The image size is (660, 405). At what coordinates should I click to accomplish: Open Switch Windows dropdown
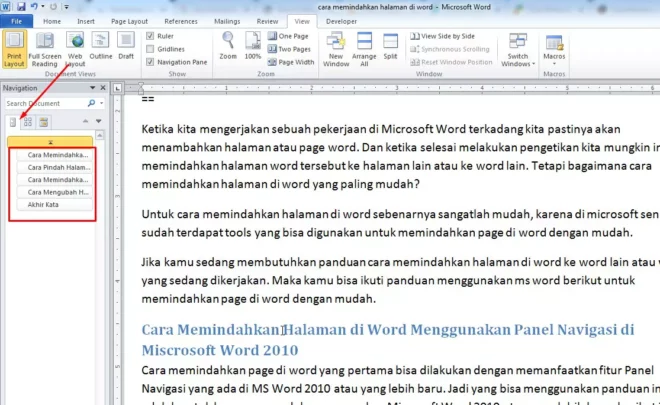518,49
